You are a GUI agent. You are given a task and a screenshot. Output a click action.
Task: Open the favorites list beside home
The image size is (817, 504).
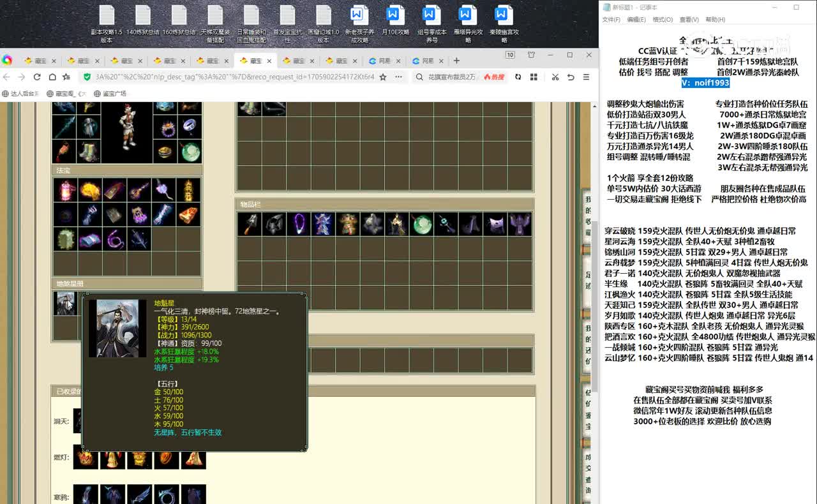[x=66, y=77]
